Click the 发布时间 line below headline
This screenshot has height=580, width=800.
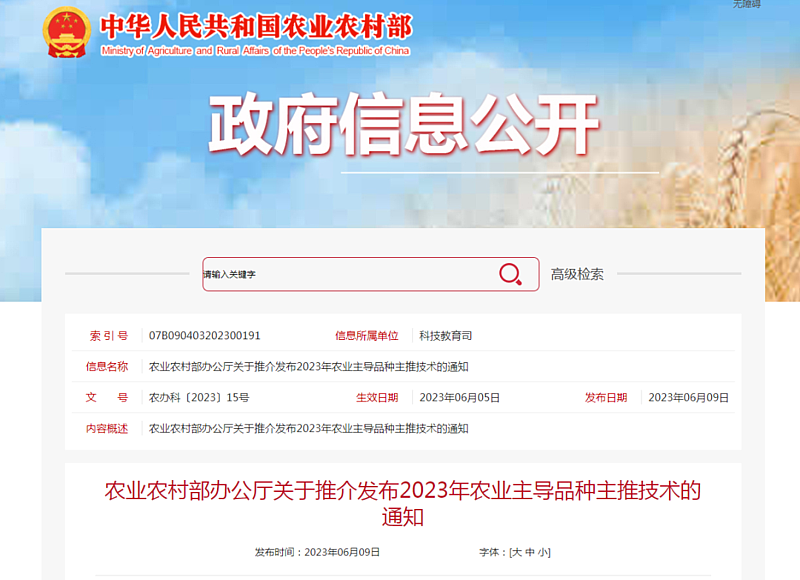317,552
